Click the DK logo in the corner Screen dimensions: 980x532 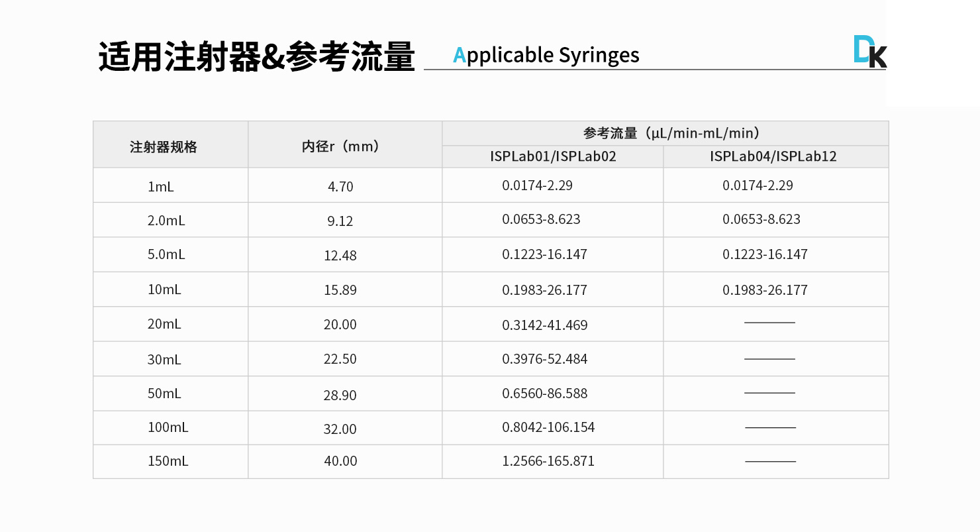pos(870,51)
